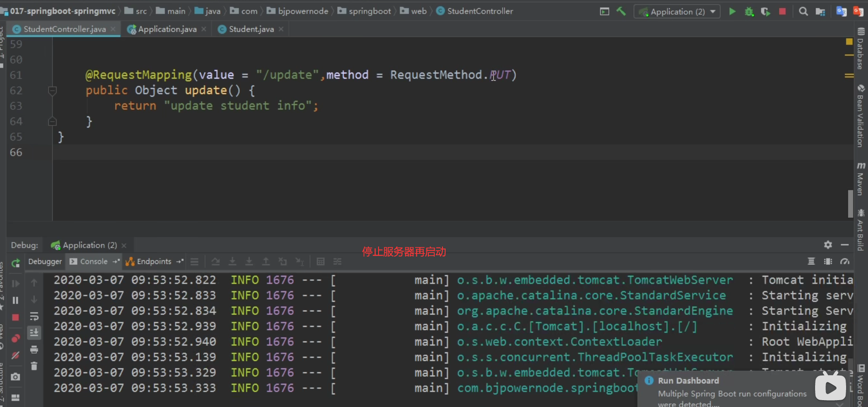
Task: Open the Database tool window
Action: point(861,48)
